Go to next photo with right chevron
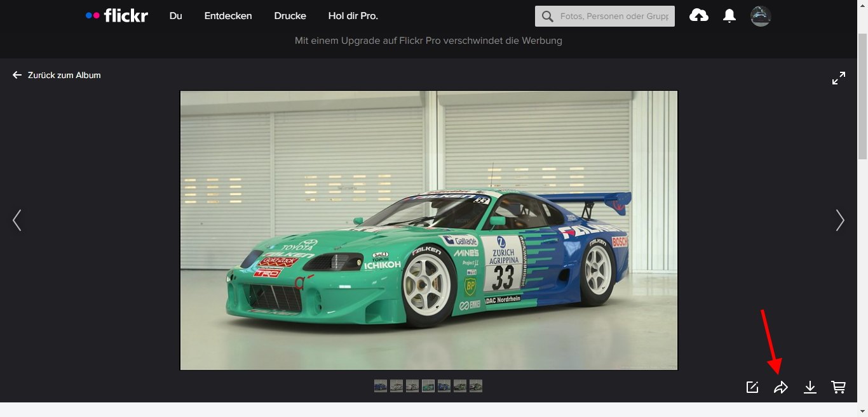Image resolution: width=868 pixels, height=417 pixels. [x=840, y=220]
